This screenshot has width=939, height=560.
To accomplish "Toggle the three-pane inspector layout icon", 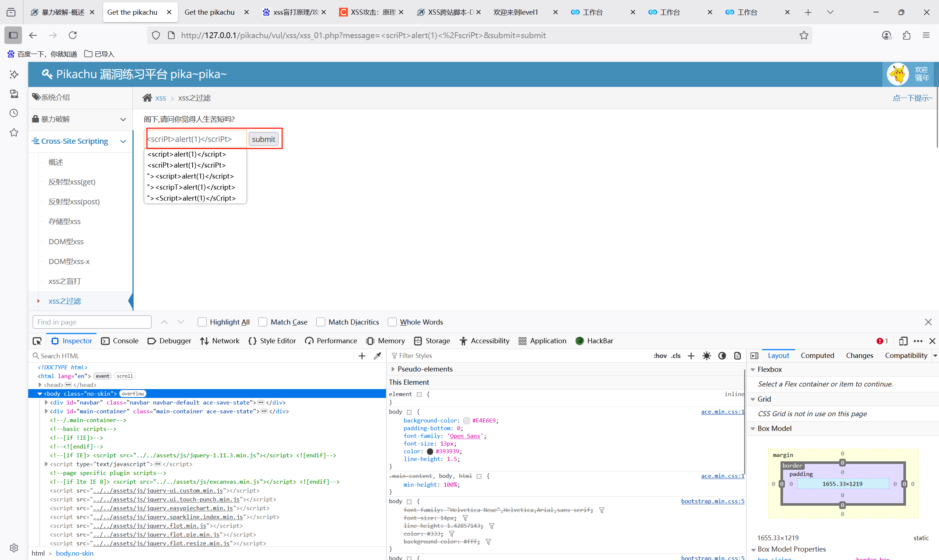I will click(754, 356).
